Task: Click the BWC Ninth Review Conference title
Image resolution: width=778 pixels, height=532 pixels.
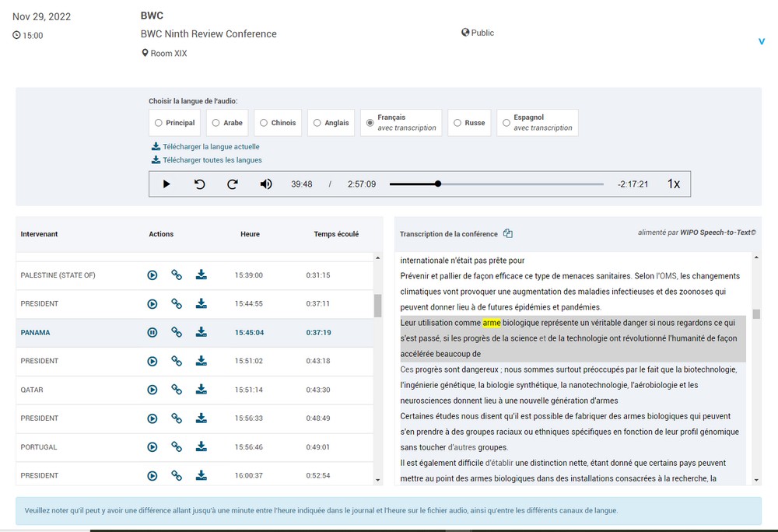Action: click(x=209, y=33)
